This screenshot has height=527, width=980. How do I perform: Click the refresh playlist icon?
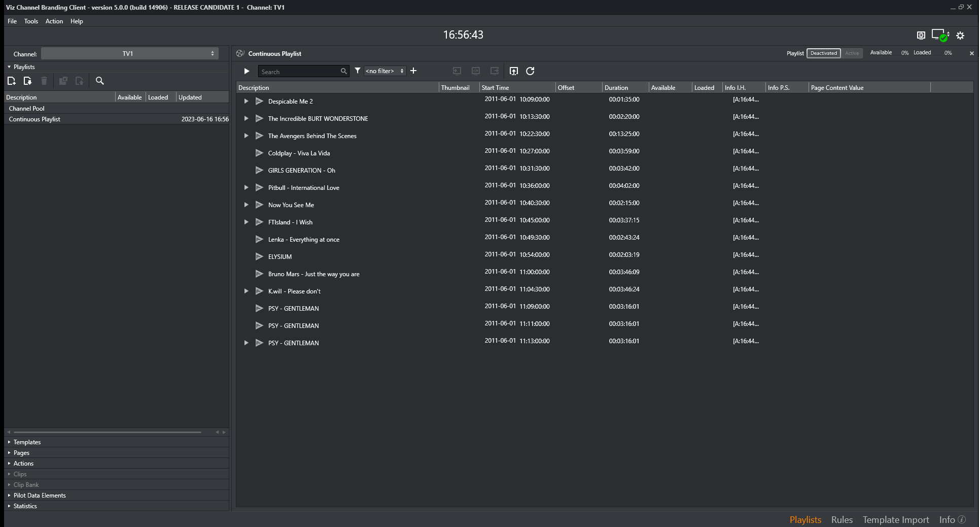point(530,71)
